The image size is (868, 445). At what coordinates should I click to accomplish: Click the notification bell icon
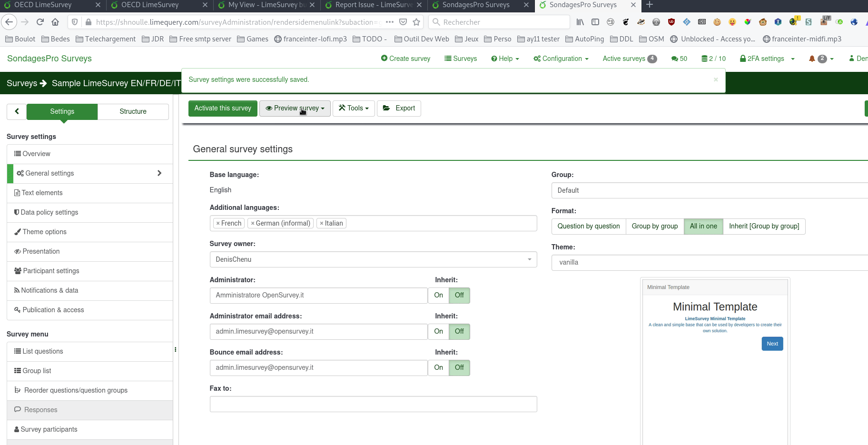tap(812, 59)
